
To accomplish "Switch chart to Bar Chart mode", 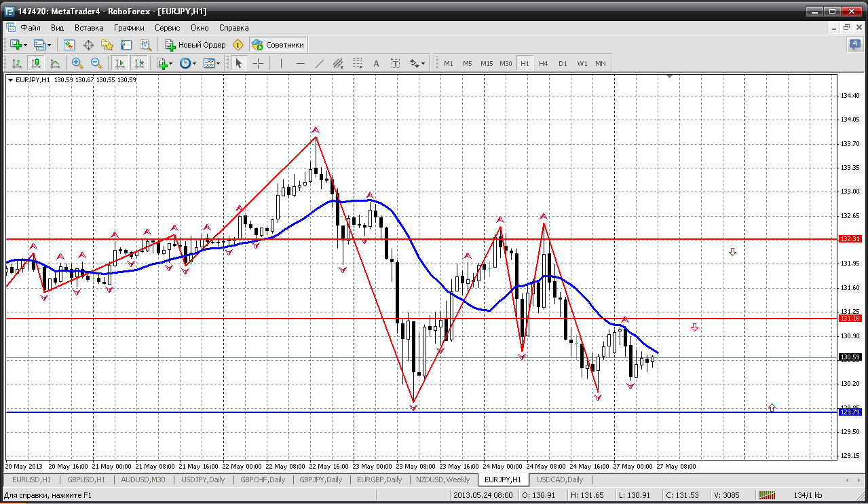I will tap(17, 63).
